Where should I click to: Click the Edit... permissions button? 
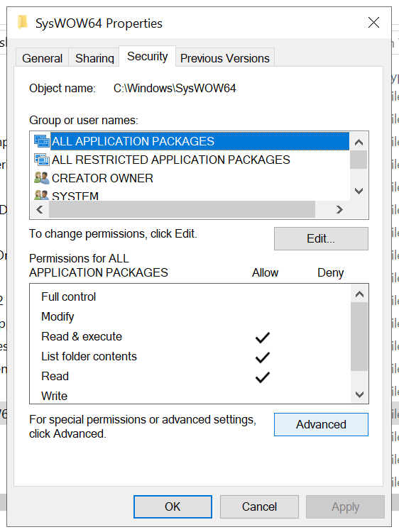(321, 238)
